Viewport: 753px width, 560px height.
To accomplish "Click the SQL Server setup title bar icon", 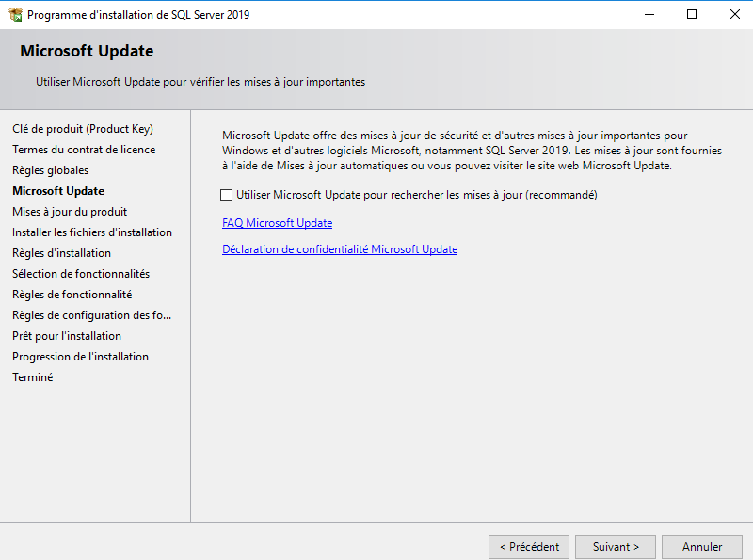I will pyautogui.click(x=14, y=15).
